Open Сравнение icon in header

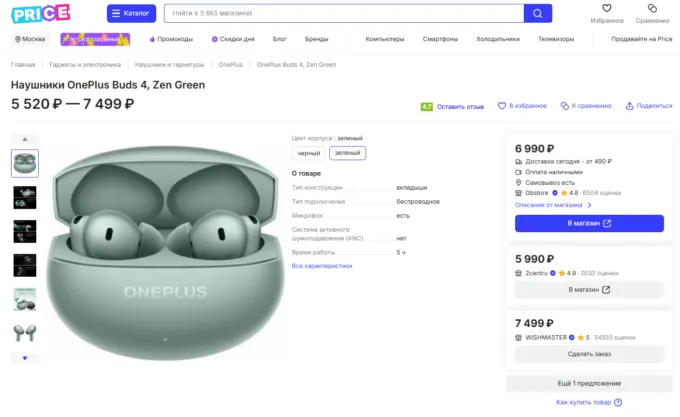652,8
